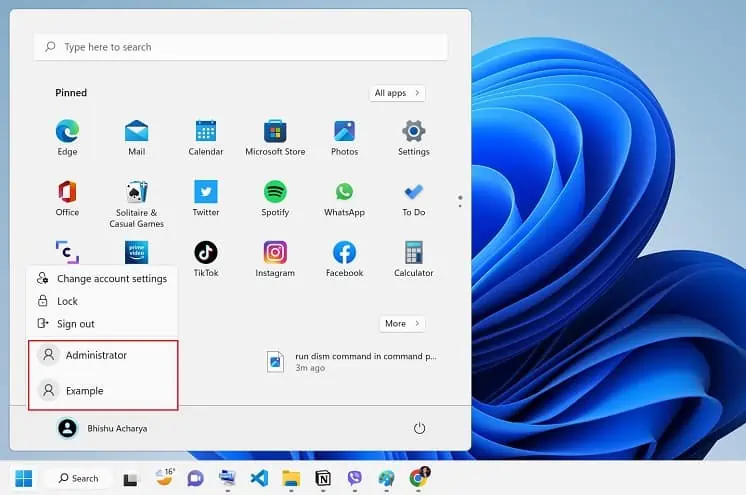
Task: Select Change account settings
Action: 103,278
